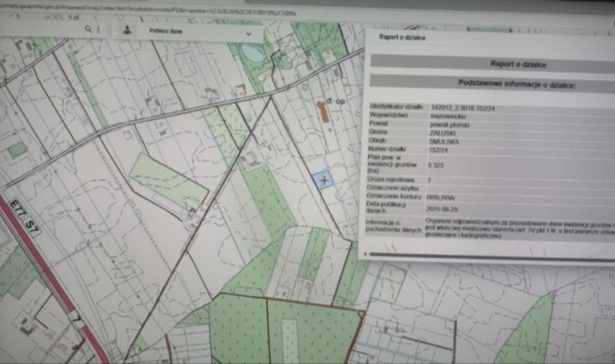Click the 'Informacje o pochodzeniu danych' label
Screen dimensions: 615x364
[x=393, y=226]
